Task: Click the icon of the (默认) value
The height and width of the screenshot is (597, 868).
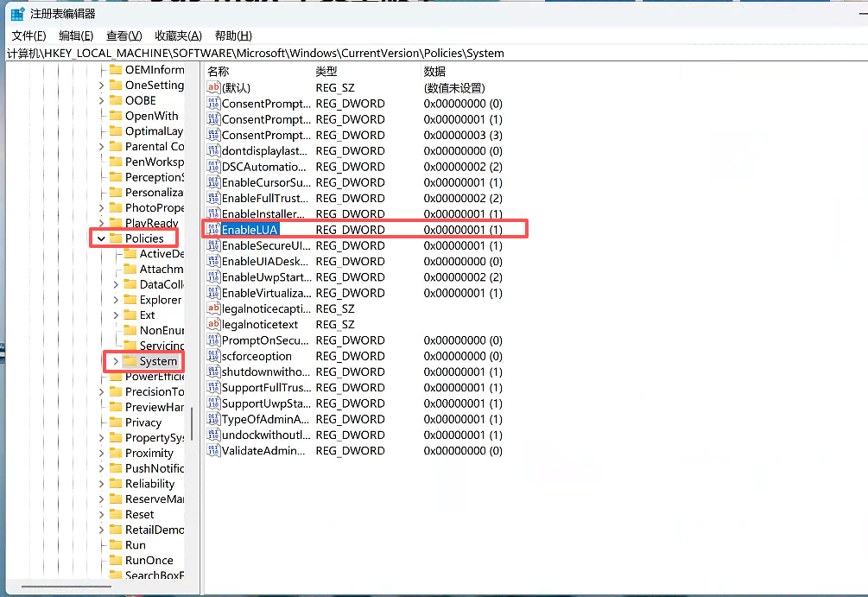Action: click(x=213, y=87)
